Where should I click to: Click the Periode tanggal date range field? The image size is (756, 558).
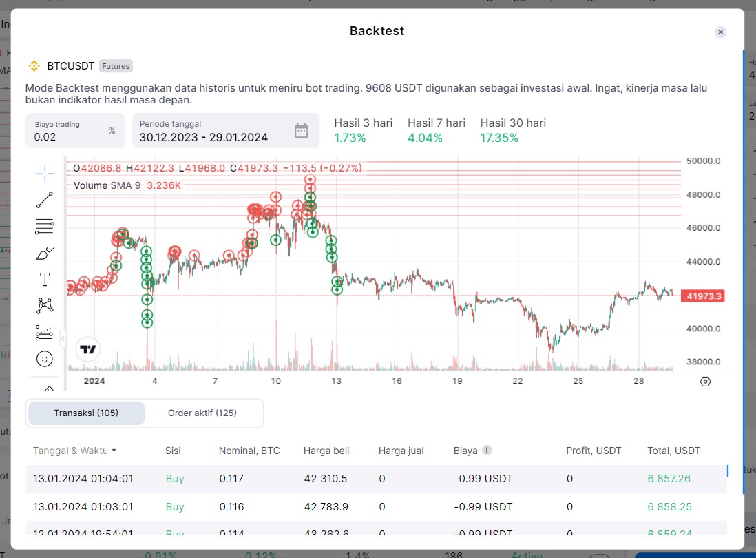(x=213, y=137)
